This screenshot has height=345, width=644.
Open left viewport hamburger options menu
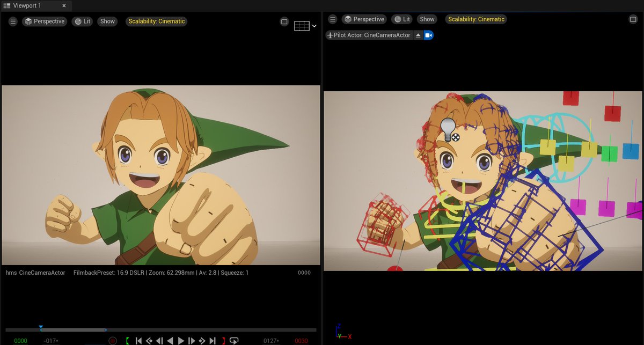[13, 21]
